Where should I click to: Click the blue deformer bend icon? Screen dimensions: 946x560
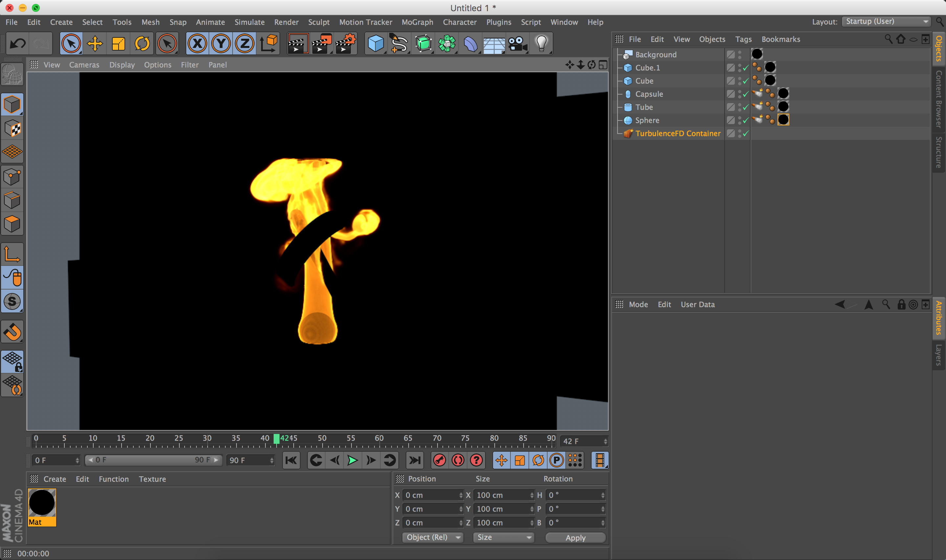(470, 44)
